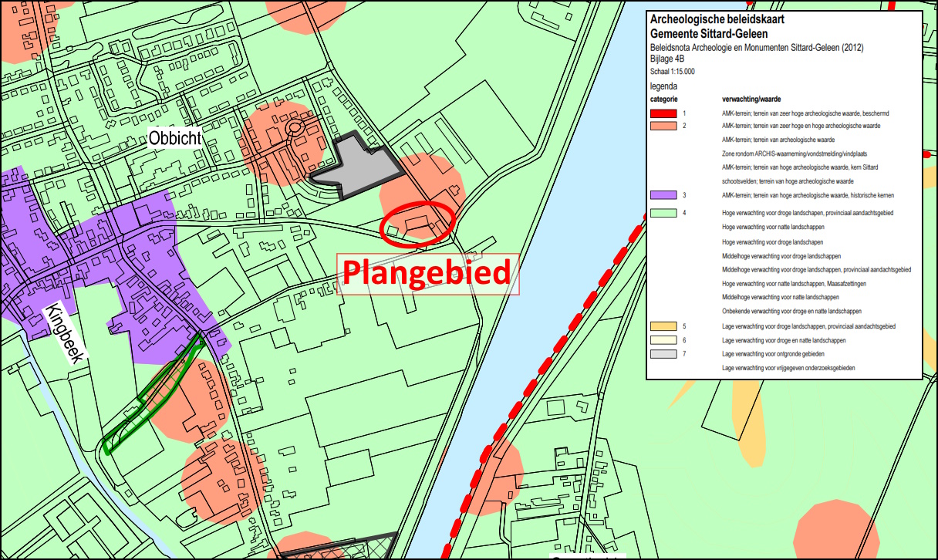Click the 'categorie' column header in the legend

(663, 100)
